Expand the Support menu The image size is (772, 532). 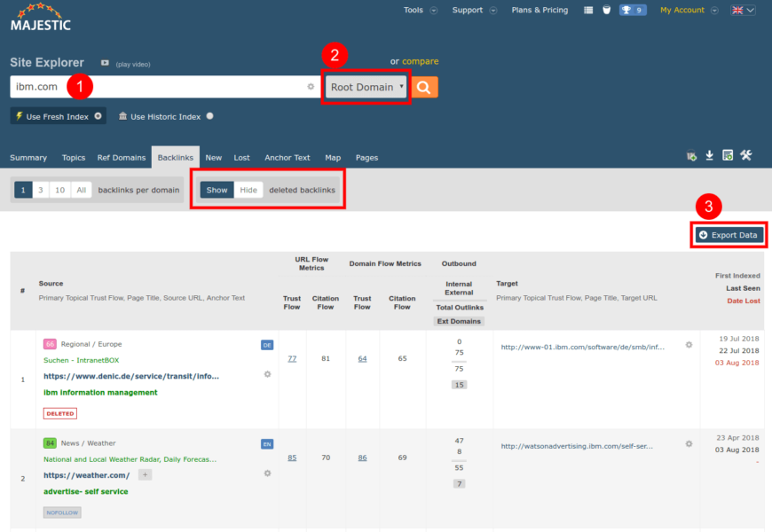[474, 10]
